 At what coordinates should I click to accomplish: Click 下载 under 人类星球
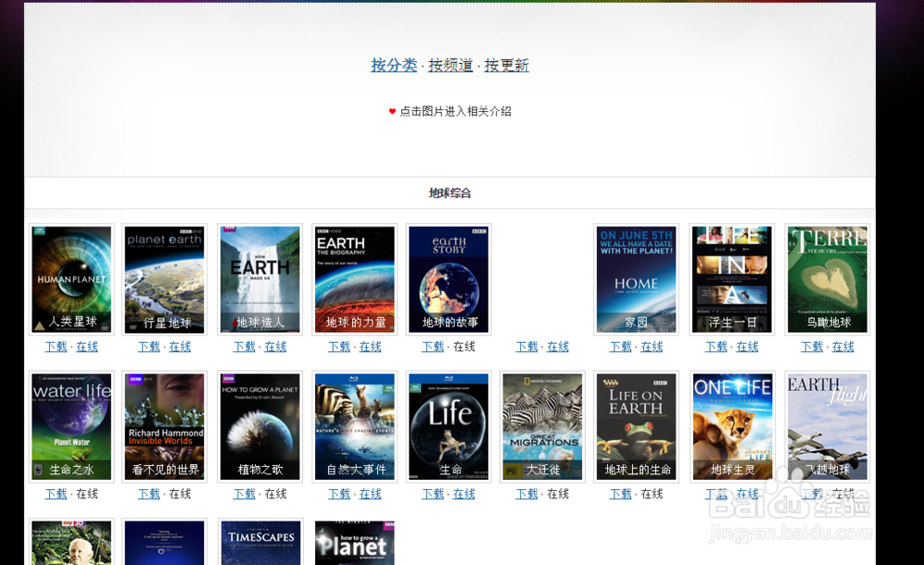[56, 347]
